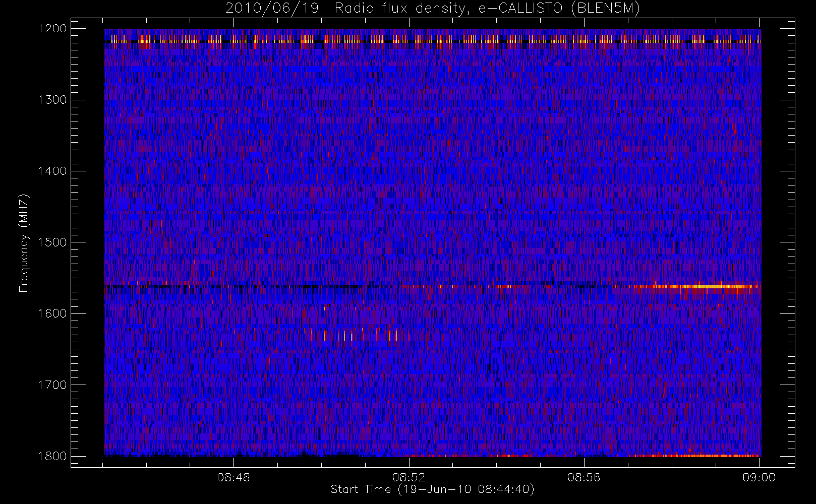Click the 1600 frequency tick label
This screenshot has height=504, width=816.
tap(52, 313)
